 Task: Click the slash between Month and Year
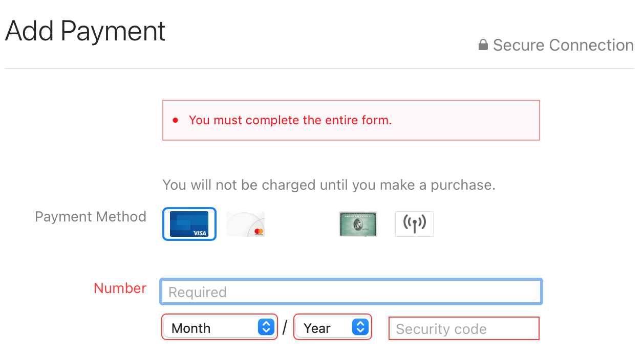tap(285, 327)
